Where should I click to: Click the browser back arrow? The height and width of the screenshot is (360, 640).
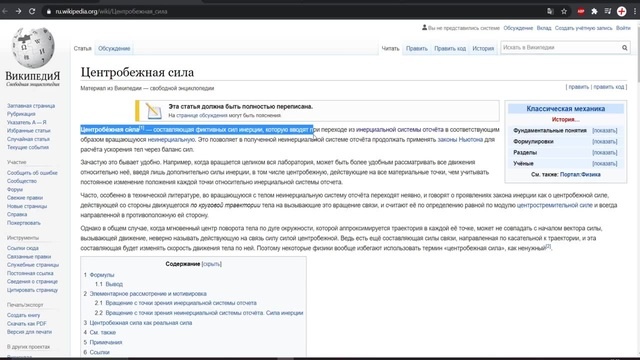pos(5,11)
